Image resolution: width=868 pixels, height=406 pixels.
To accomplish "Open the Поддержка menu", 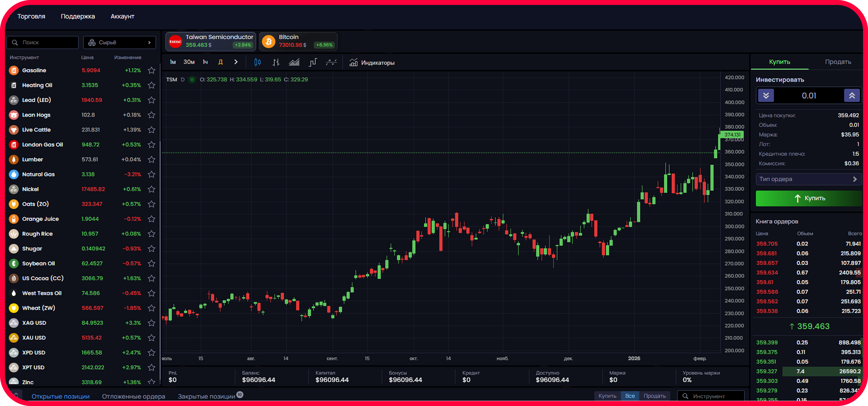I will point(78,16).
